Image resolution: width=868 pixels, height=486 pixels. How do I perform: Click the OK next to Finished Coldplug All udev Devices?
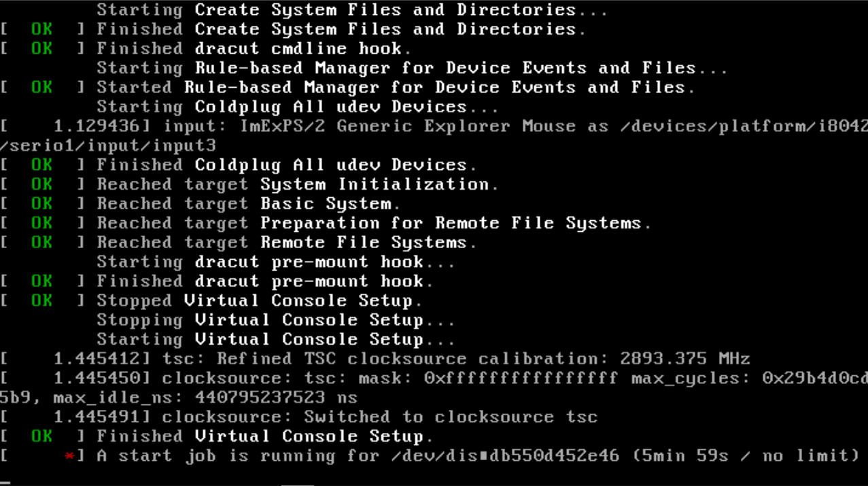41,165
